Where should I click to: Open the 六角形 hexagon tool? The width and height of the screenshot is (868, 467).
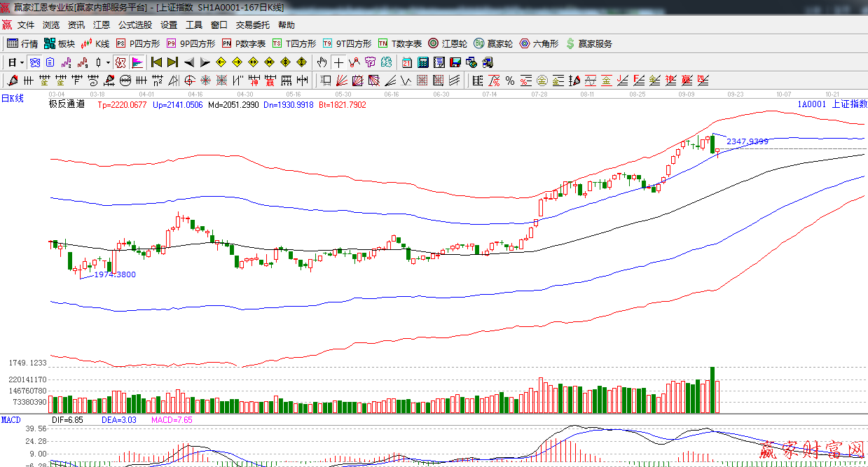click(538, 43)
